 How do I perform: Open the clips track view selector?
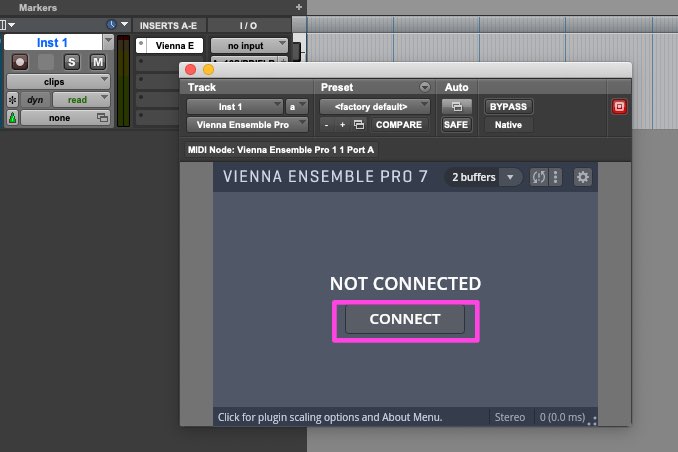(58, 82)
